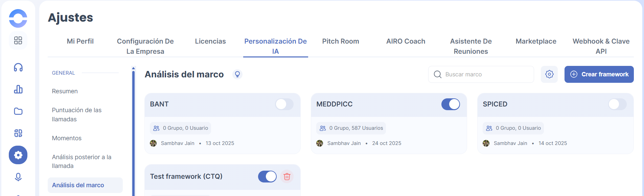Screen dimensions: 644x196
Task: Delete Test framework (CTQ) with trash icon
Action: [x=287, y=176]
